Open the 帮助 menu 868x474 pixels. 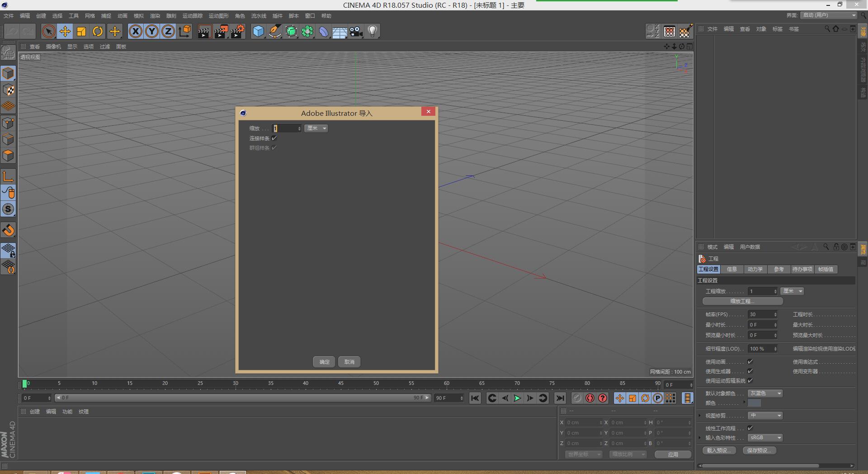[x=326, y=16]
